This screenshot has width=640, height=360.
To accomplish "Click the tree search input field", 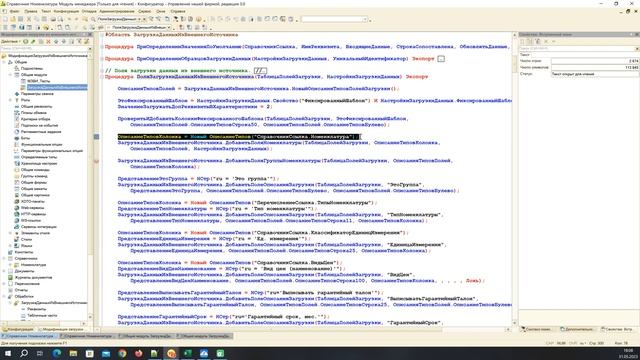I will click(x=44, y=48).
